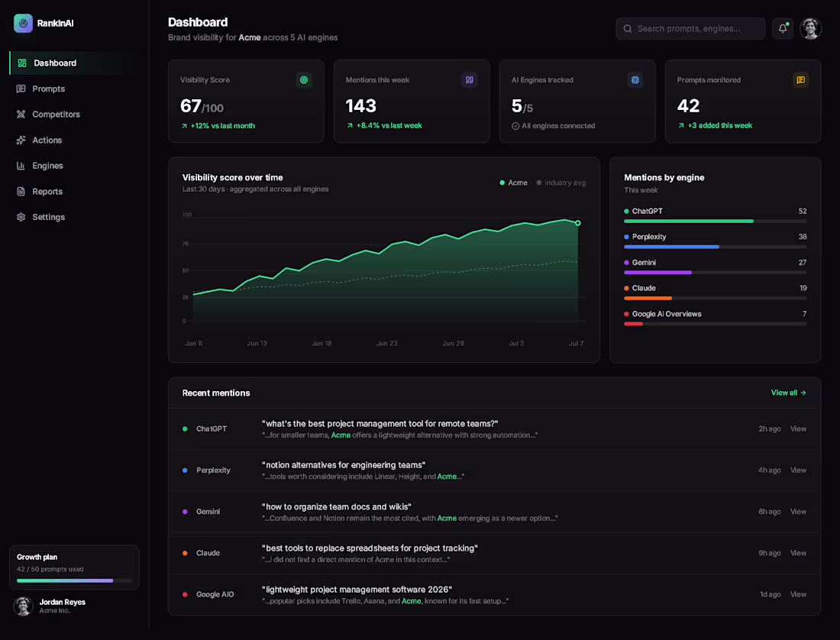The image size is (840, 640).
Task: Click the Claude mentions progress bar
Action: pos(716,298)
